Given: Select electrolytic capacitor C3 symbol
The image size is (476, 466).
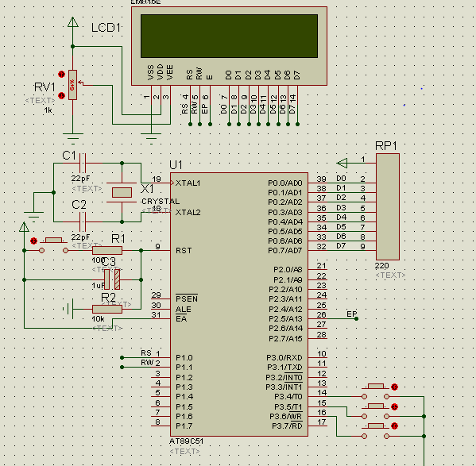Looking at the screenshot, I should [x=112, y=279].
